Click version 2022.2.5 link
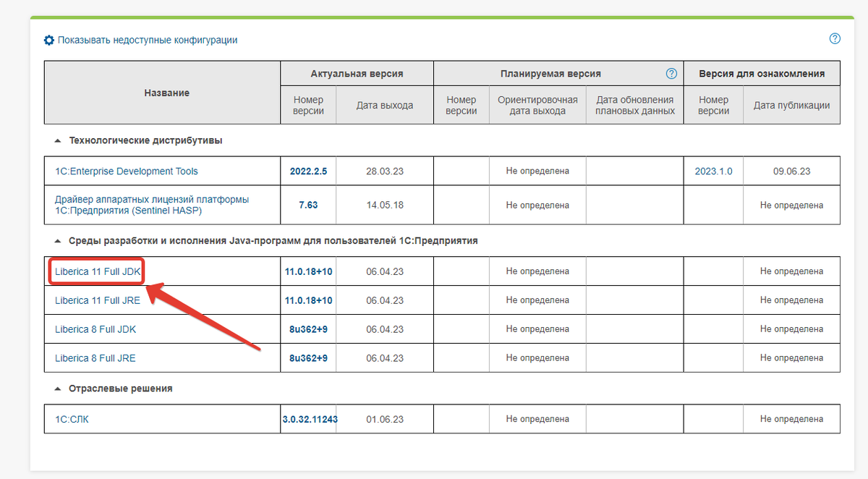The width and height of the screenshot is (868, 479). click(308, 171)
